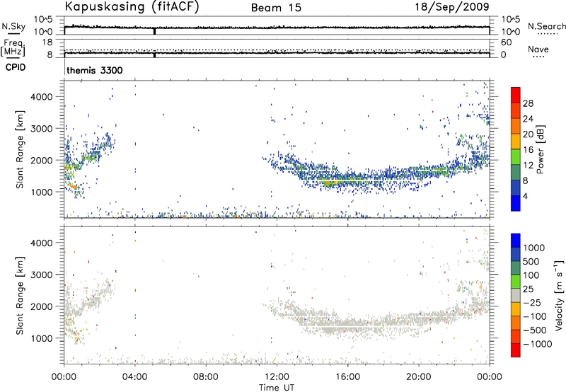Click the "-25" velocity colorbar label

pos(532,302)
